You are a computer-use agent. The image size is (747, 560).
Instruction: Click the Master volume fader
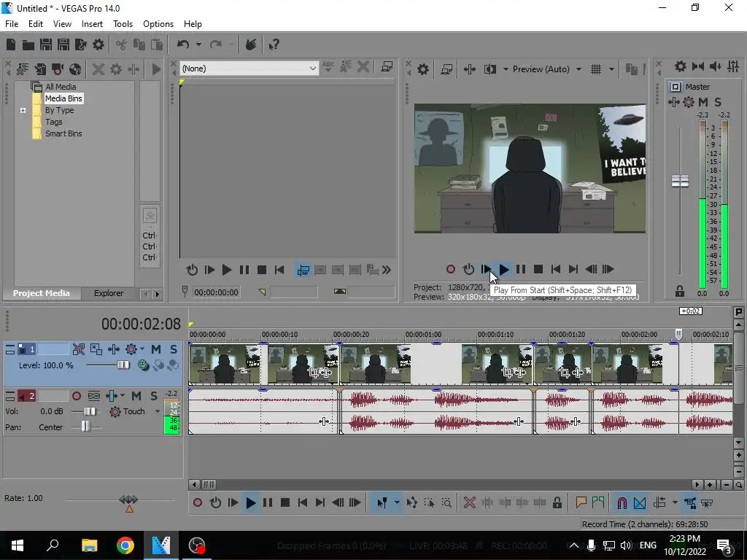680,182
